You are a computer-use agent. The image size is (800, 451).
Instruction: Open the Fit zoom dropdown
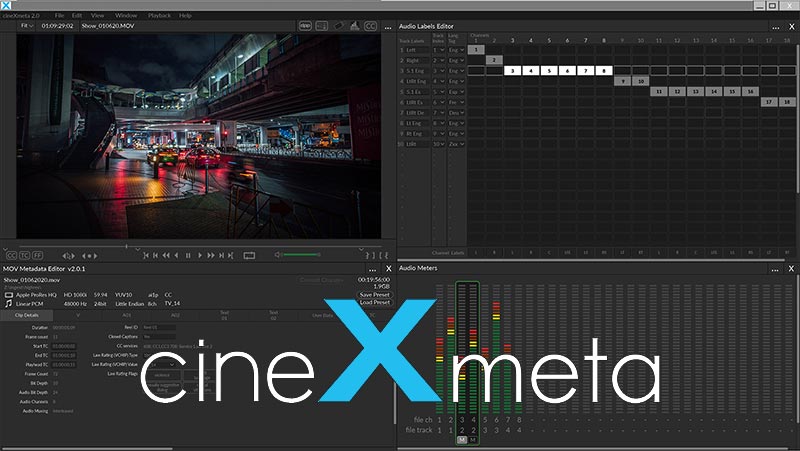point(27,26)
